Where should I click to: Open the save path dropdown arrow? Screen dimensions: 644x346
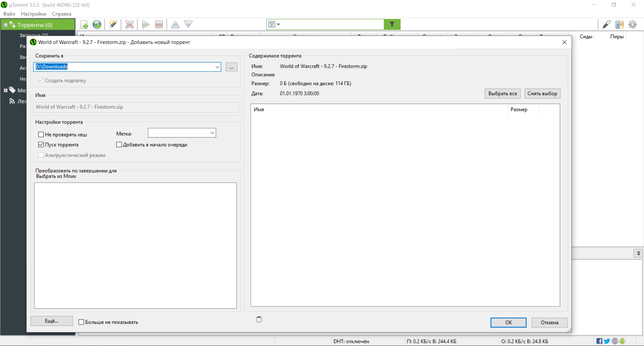[217, 67]
